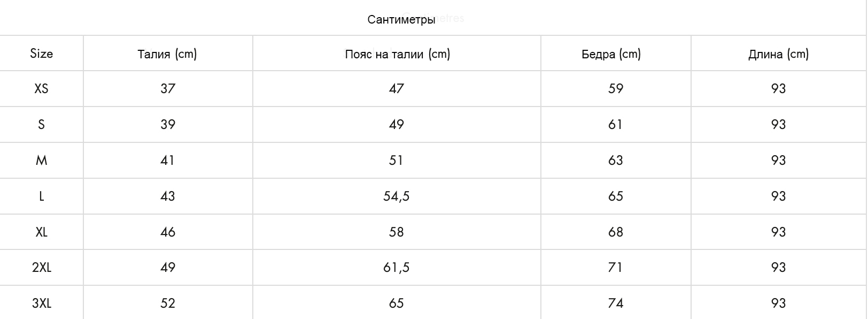Select hips value 61 for S

[x=616, y=125]
